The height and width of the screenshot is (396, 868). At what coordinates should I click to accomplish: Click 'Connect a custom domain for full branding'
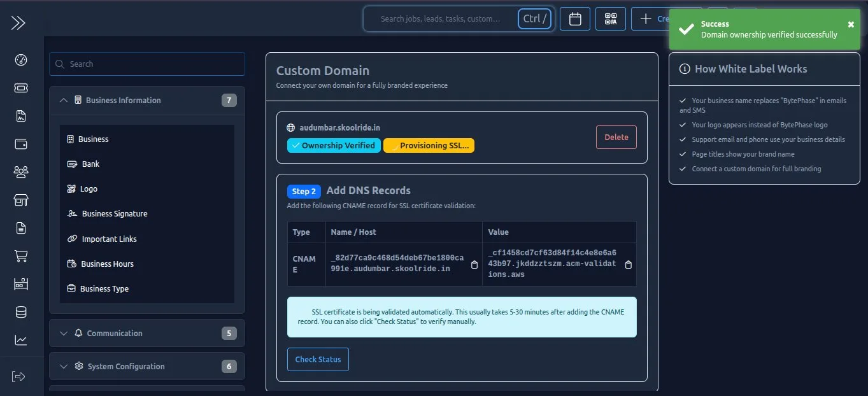pos(757,169)
